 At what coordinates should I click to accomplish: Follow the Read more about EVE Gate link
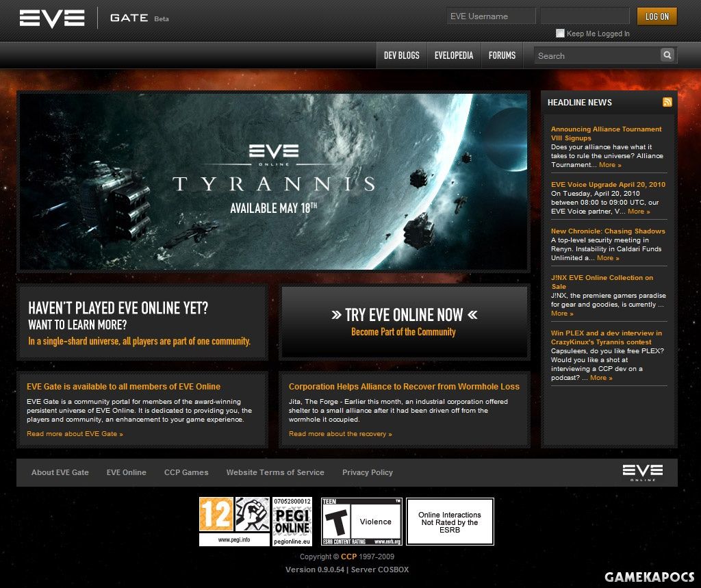pyautogui.click(x=75, y=434)
